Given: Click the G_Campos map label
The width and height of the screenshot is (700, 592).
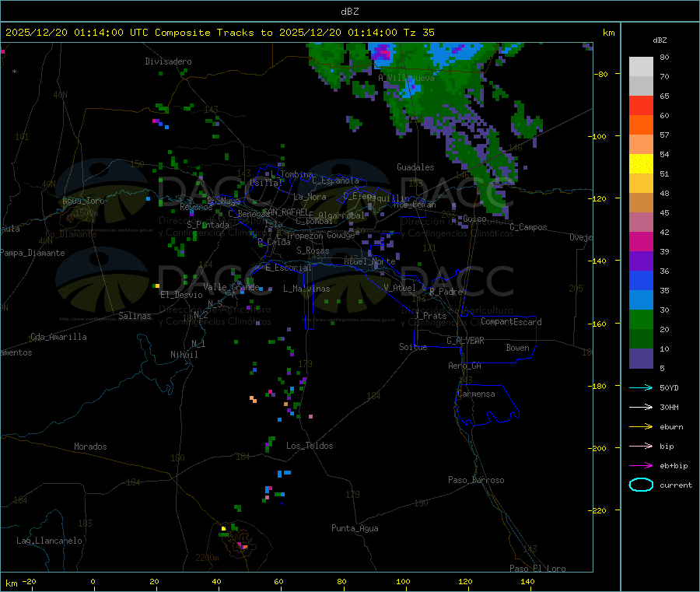Looking at the screenshot, I should [x=528, y=227].
